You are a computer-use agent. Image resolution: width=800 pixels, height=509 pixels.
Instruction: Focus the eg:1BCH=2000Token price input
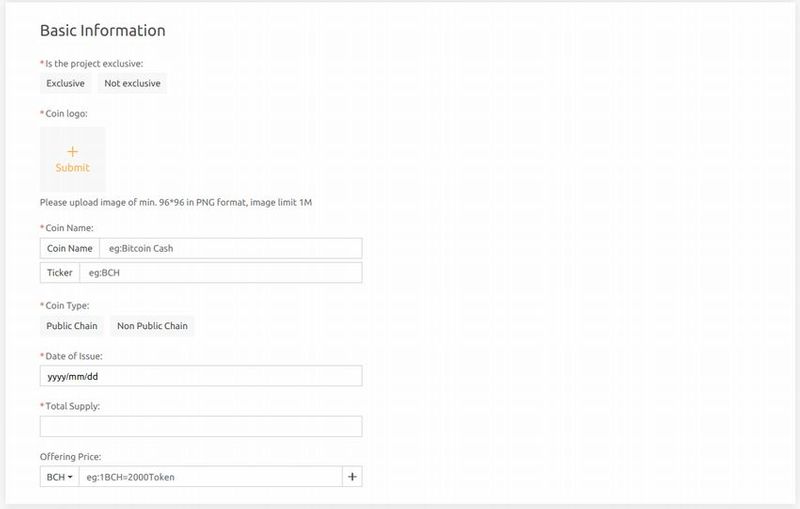(x=210, y=477)
